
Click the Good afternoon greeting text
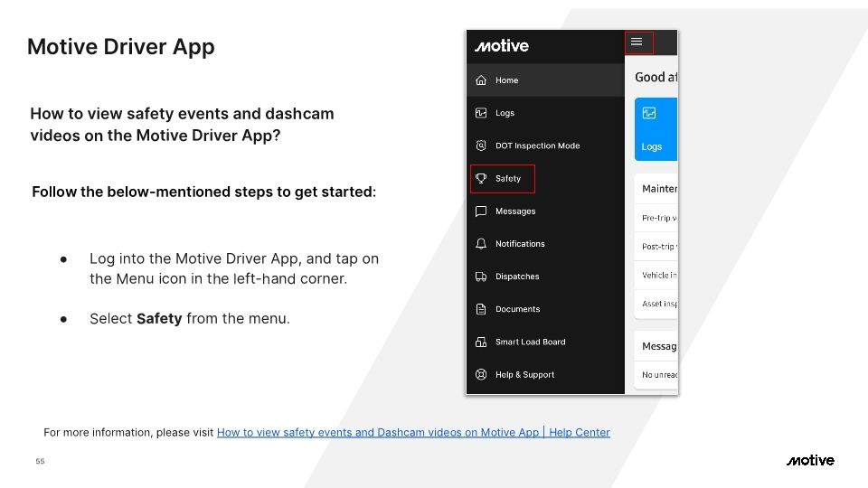656,77
